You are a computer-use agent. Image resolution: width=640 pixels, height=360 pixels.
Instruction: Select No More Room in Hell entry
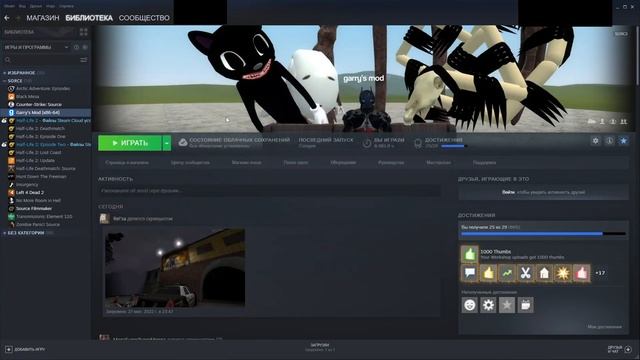click(38, 200)
